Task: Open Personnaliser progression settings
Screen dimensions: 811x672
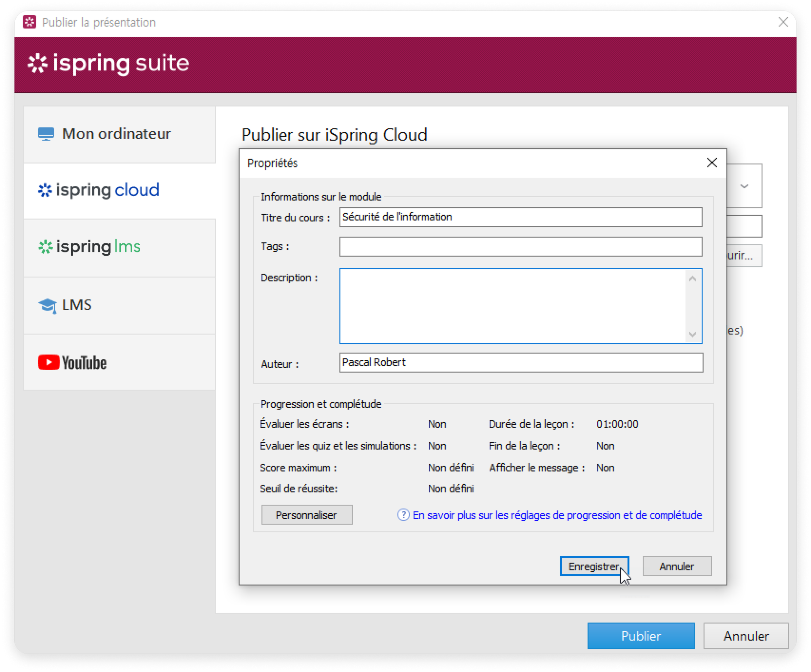Action: coord(307,515)
